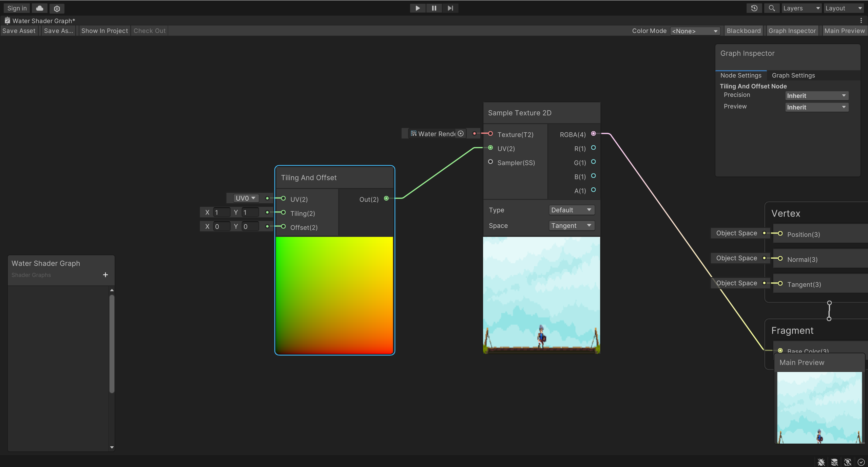The width and height of the screenshot is (868, 467).
Task: Click the G(1) output port
Action: tap(593, 162)
